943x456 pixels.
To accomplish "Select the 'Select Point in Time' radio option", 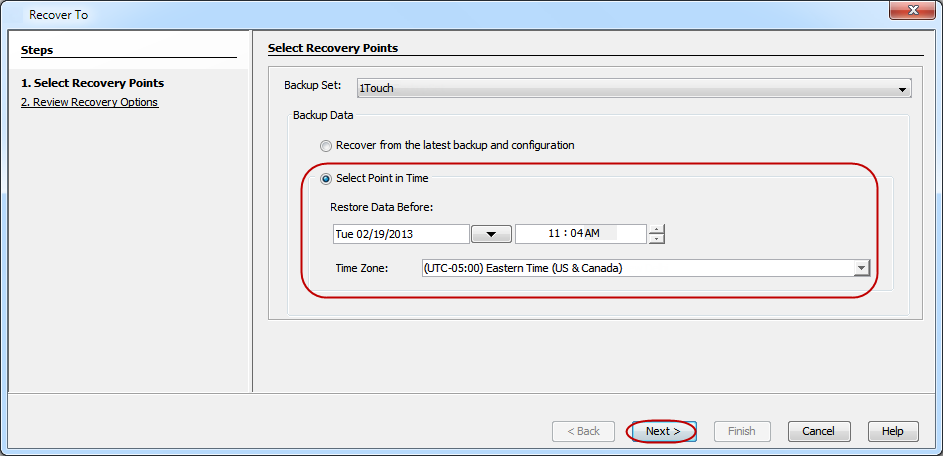I will coord(326,179).
